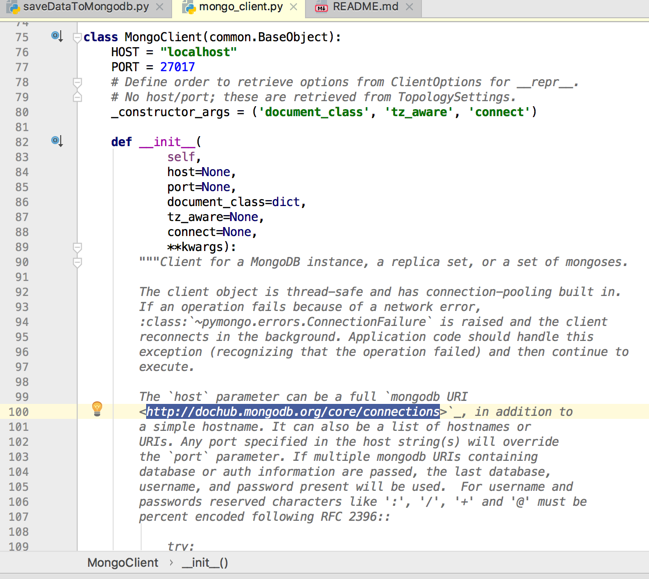Click line number 75 in the gutter
Screen dimensions: 649x579
click(x=22, y=37)
